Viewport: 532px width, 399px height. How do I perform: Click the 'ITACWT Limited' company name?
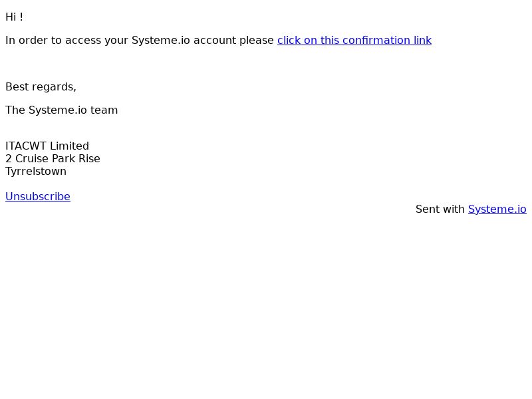(x=47, y=146)
